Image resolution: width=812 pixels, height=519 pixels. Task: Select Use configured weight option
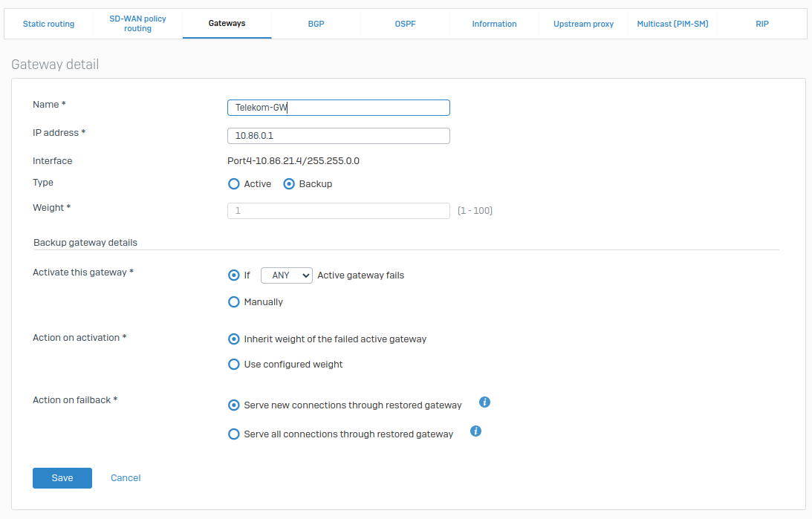(233, 364)
